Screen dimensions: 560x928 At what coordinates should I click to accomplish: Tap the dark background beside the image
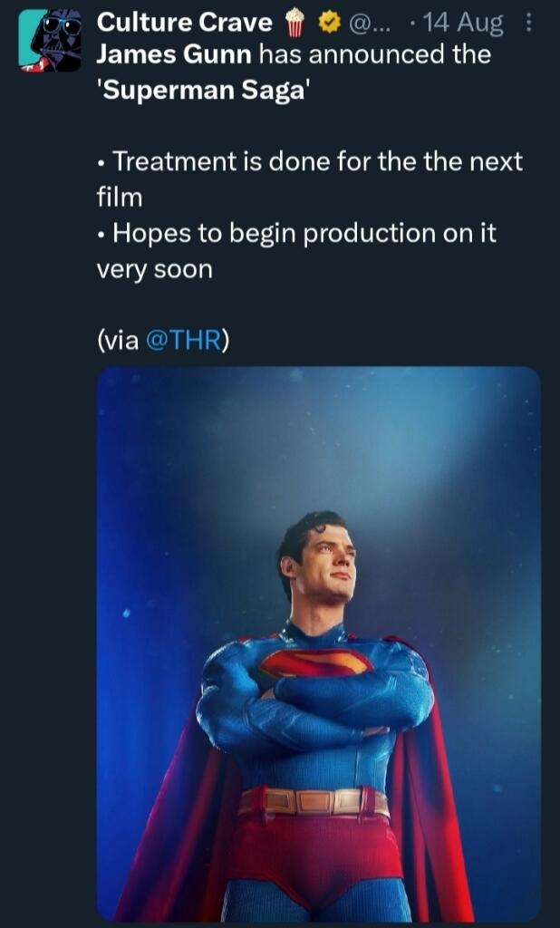[x=45, y=634]
